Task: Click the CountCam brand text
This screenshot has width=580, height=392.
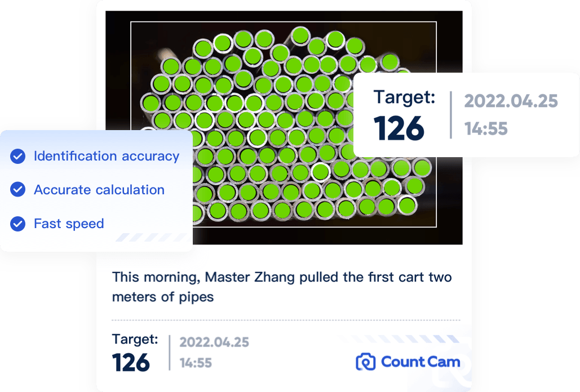Action: click(420, 362)
